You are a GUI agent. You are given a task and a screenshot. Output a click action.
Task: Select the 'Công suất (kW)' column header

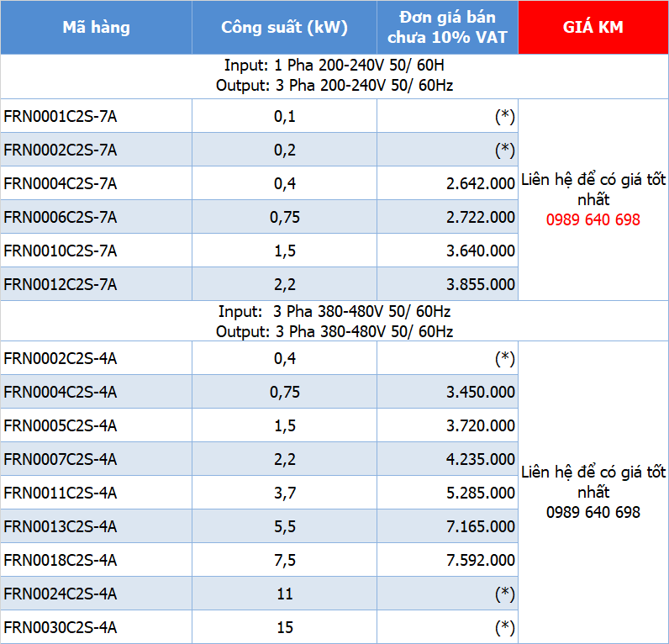[x=284, y=28]
